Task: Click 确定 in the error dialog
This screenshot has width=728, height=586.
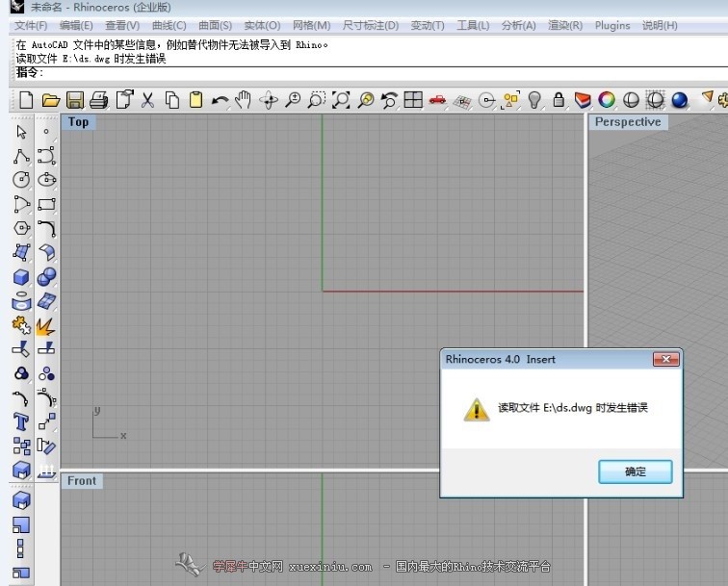Action: click(x=636, y=471)
